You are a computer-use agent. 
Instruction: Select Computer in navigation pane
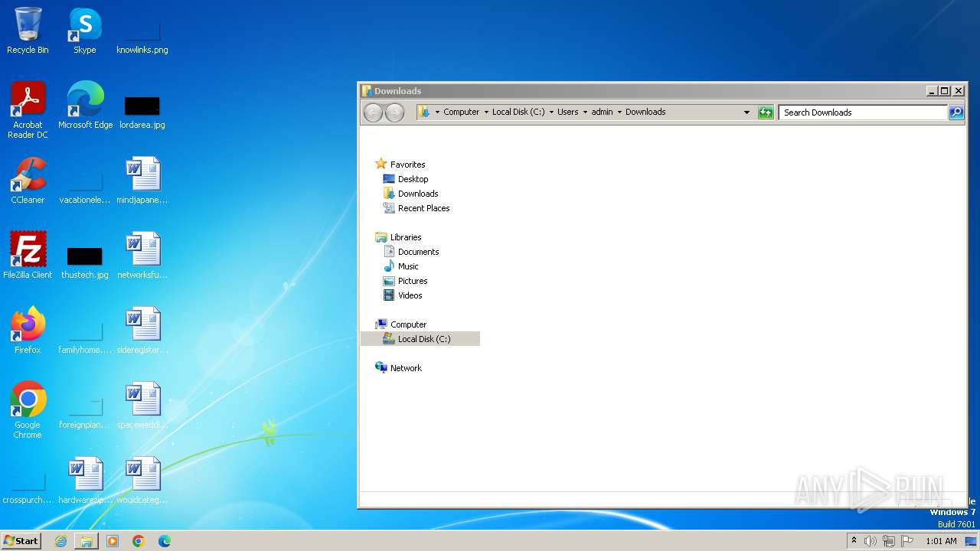pos(400,324)
